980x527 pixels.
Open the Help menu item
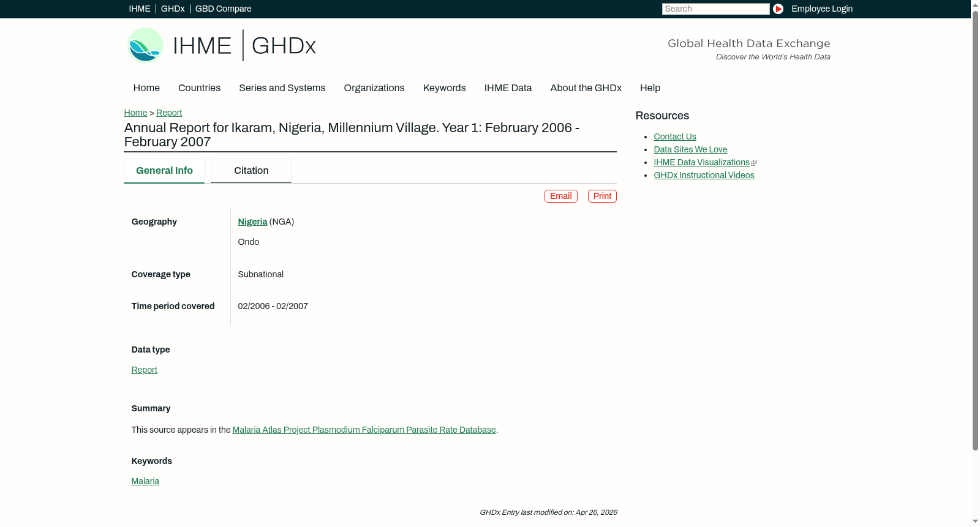(x=650, y=88)
